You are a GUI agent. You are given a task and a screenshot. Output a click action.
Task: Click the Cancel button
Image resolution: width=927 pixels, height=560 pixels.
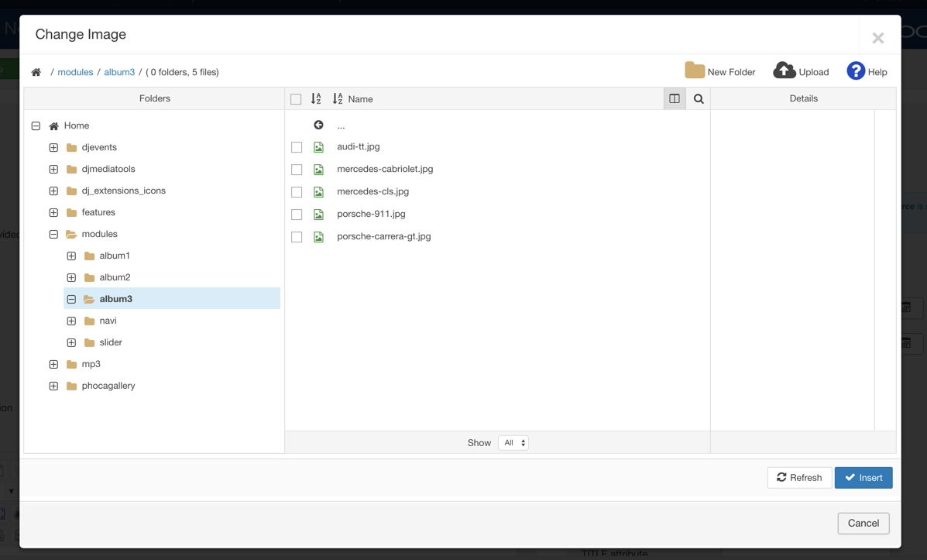[863, 524]
